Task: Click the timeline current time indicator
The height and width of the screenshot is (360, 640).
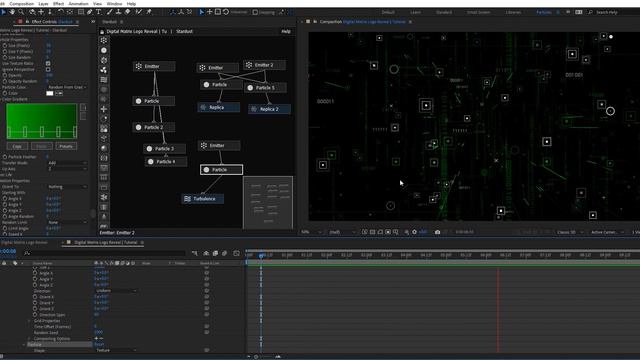Action: coord(261,256)
